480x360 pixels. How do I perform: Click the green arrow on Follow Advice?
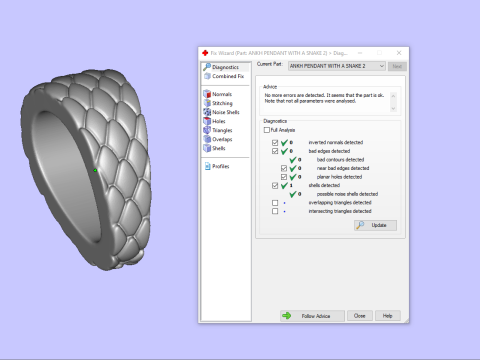click(x=286, y=316)
